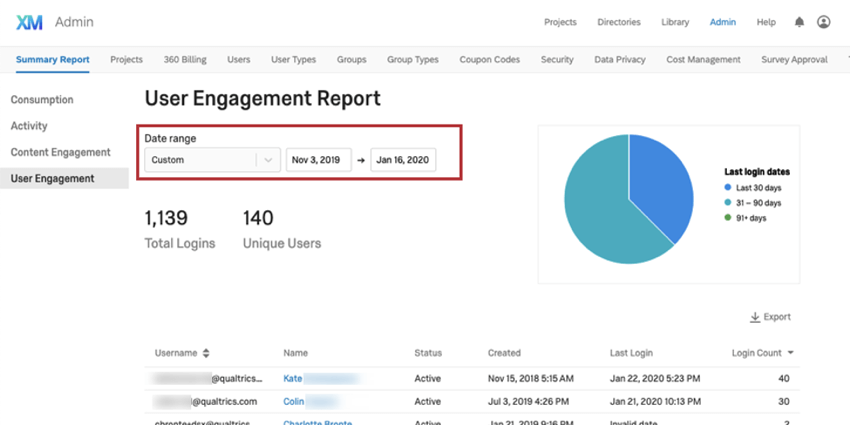Click the Export download icon
The width and height of the screenshot is (850, 425).
coord(754,317)
